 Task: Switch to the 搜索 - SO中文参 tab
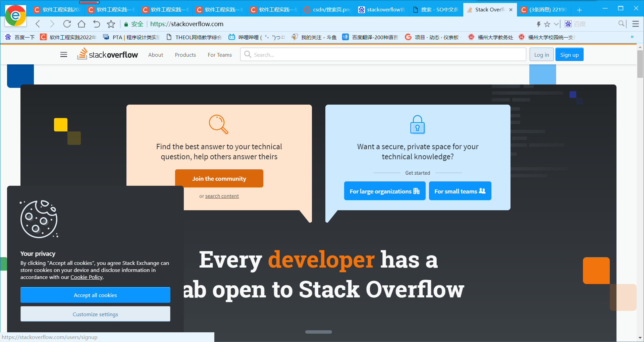pos(436,10)
